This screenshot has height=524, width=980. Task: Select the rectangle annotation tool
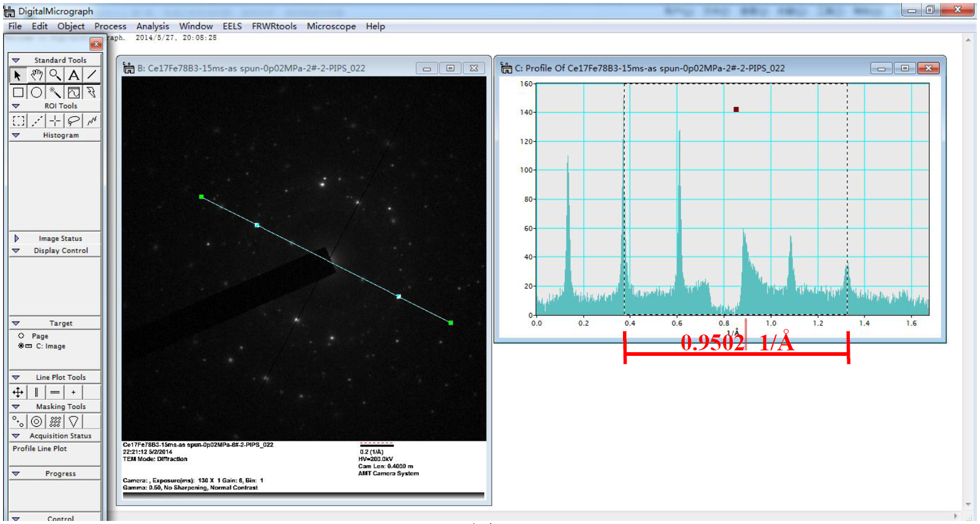coord(18,92)
